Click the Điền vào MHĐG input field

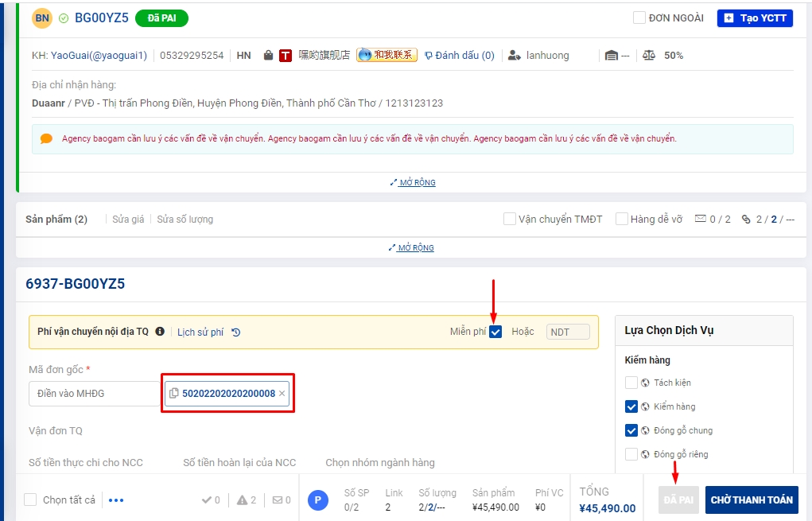click(x=94, y=394)
